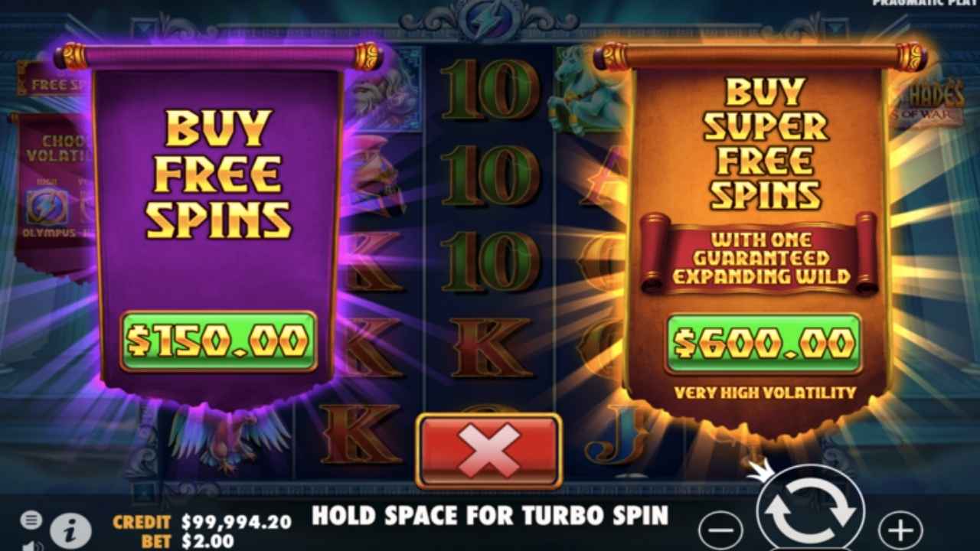The image size is (980, 551).
Task: Mute sound with the speaker icon
Action: point(31,546)
